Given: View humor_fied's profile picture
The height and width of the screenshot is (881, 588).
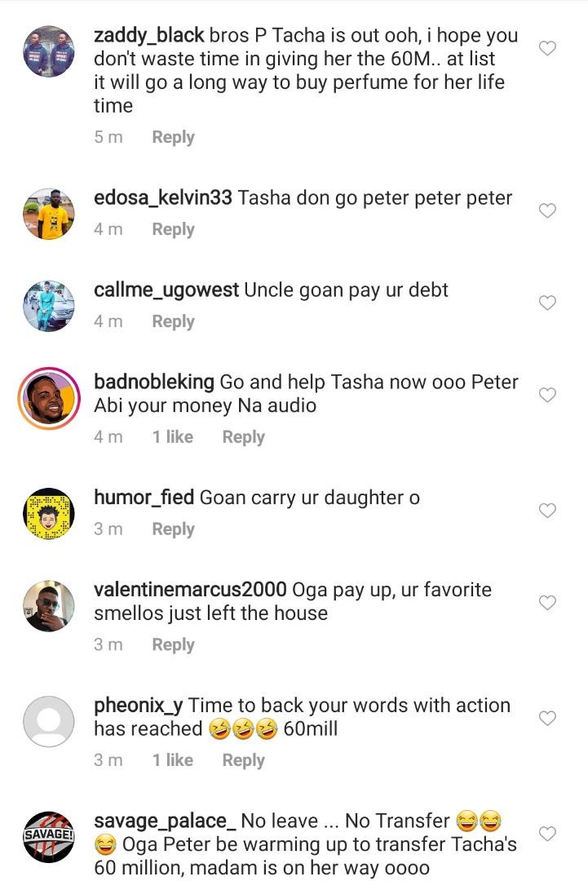Looking at the screenshot, I should click(x=48, y=513).
